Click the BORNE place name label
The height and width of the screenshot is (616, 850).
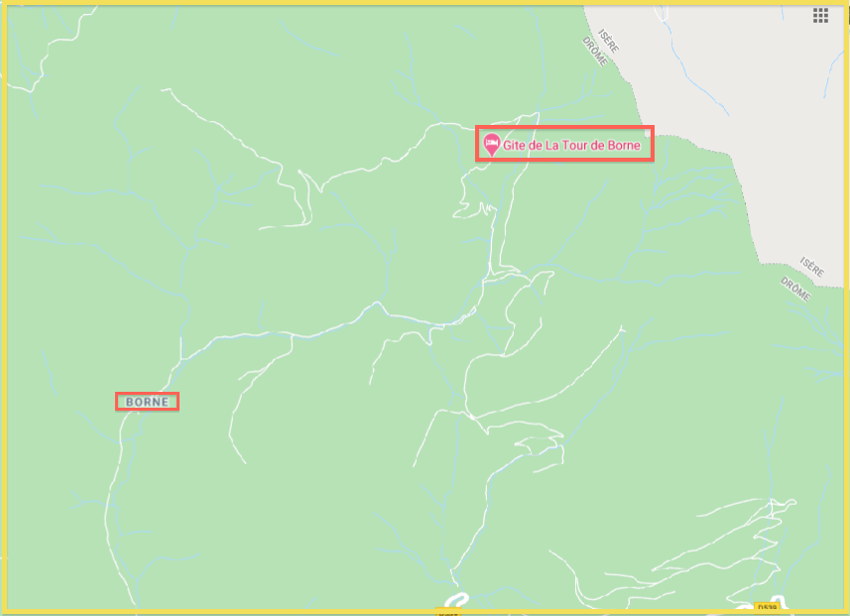[x=147, y=402]
